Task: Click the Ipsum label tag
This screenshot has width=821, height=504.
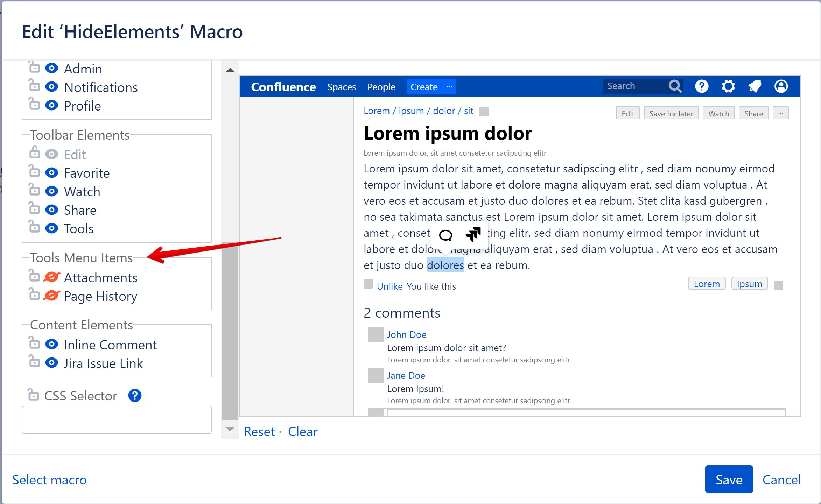Action: pos(749,284)
